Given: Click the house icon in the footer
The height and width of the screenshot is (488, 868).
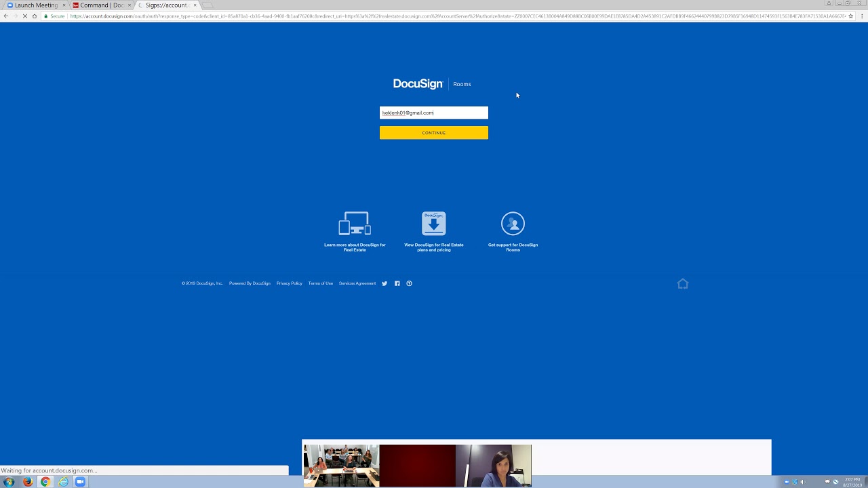Looking at the screenshot, I should click(683, 283).
